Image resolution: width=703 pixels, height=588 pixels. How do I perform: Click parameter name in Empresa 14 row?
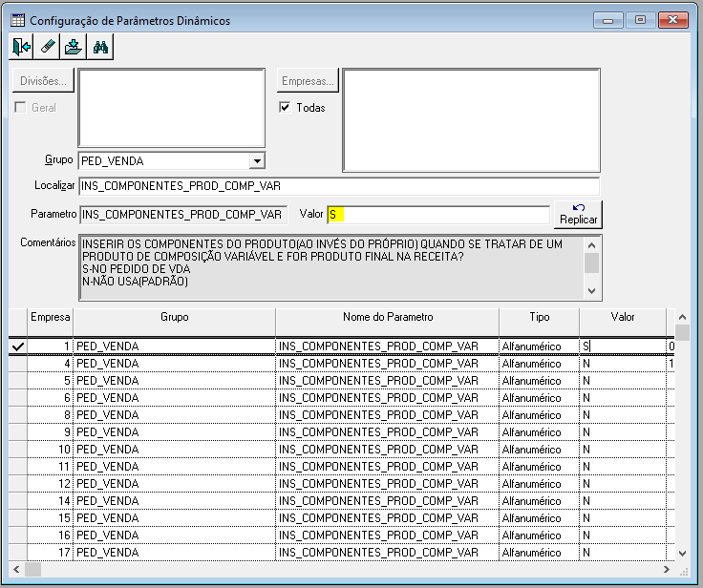tap(378, 501)
